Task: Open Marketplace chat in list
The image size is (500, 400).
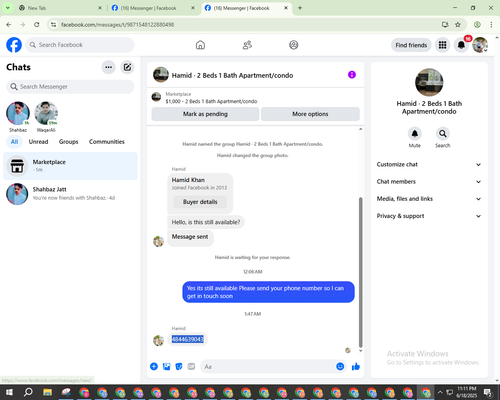Action: pyautogui.click(x=70, y=166)
